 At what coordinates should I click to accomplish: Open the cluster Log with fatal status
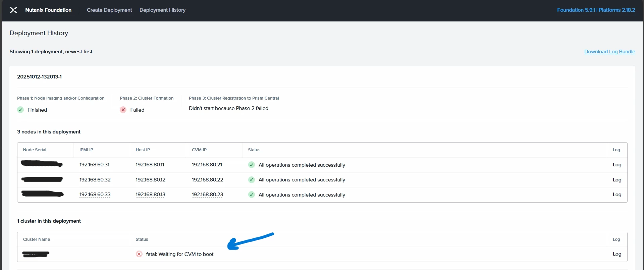tap(617, 254)
